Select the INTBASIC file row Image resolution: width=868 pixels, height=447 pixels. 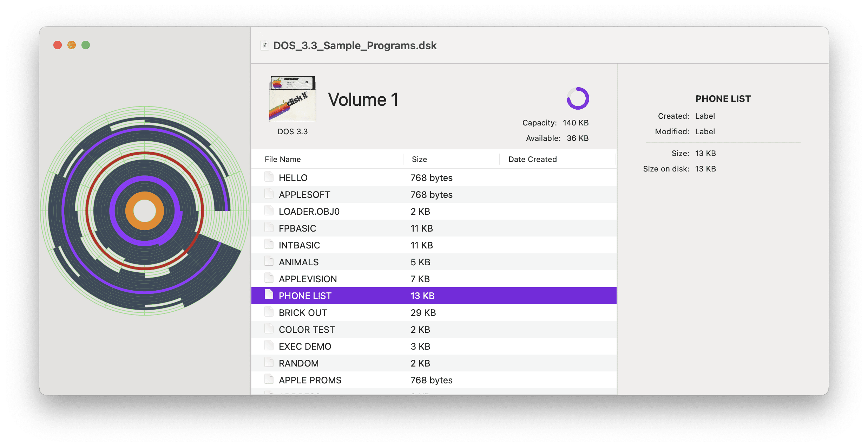[434, 245]
